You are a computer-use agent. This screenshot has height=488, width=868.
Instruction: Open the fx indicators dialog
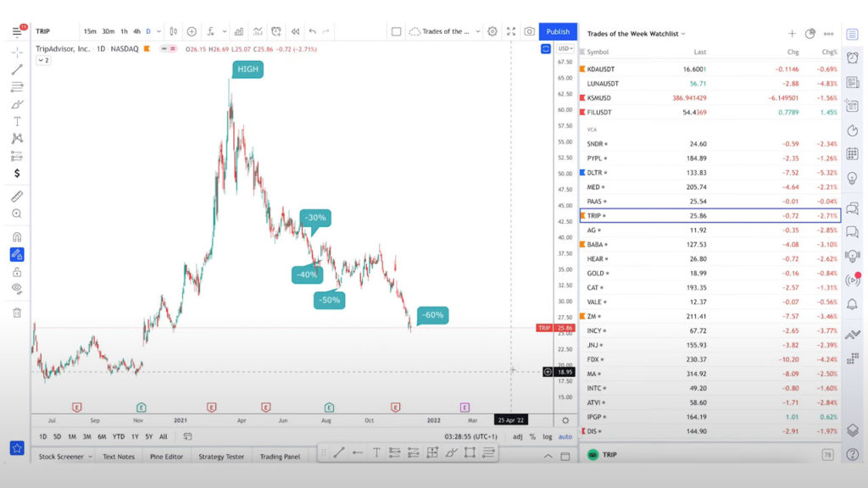211,31
